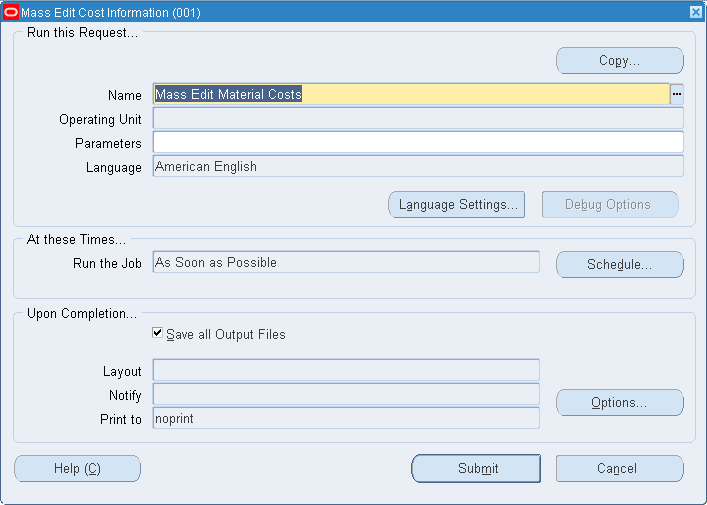The image size is (707, 505).
Task: Click the Copy... button
Action: (620, 60)
